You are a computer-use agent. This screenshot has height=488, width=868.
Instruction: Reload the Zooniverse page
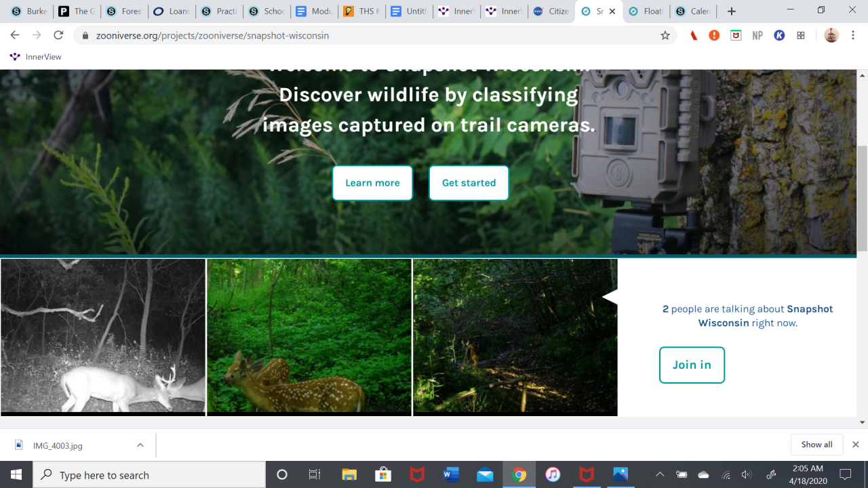[58, 35]
